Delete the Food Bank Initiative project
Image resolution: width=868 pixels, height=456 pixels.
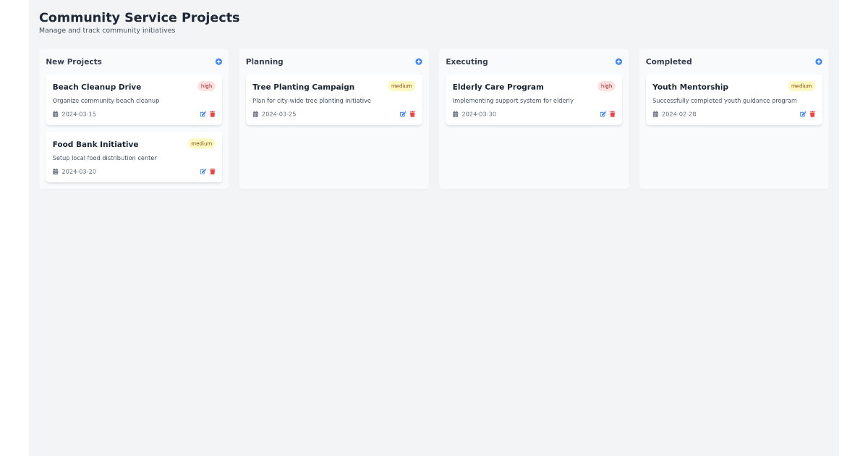coord(212,172)
